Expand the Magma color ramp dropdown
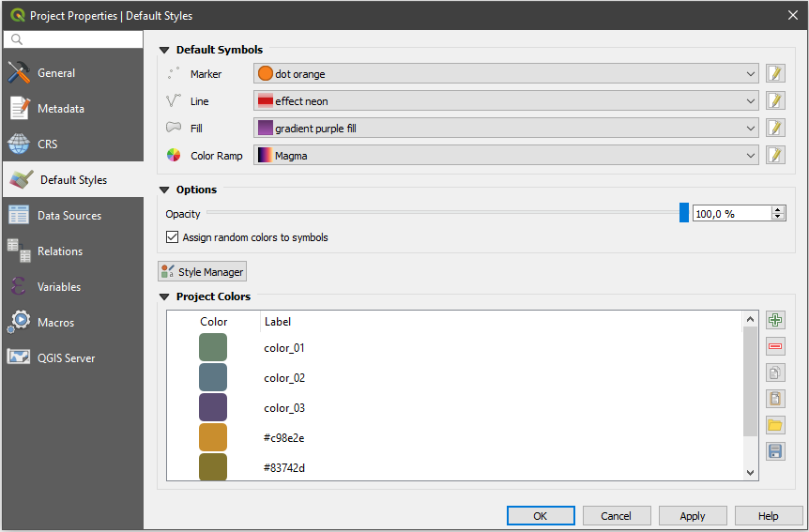The width and height of the screenshot is (809, 532). pos(506,156)
